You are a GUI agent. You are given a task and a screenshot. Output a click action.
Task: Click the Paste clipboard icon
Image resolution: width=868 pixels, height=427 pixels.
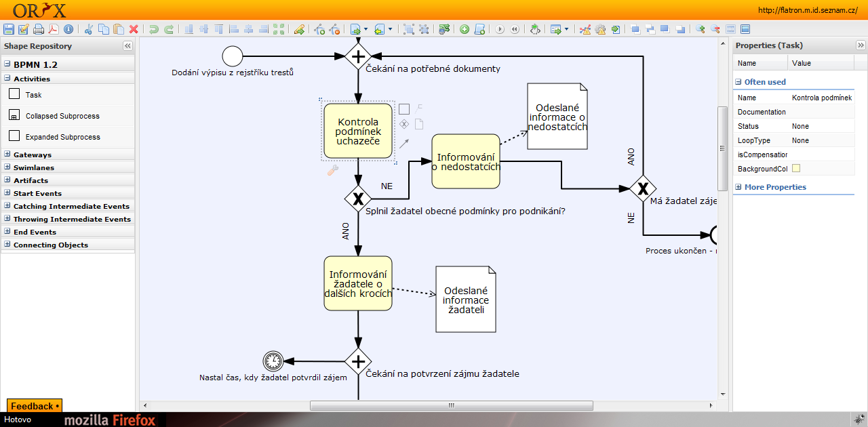coord(119,29)
